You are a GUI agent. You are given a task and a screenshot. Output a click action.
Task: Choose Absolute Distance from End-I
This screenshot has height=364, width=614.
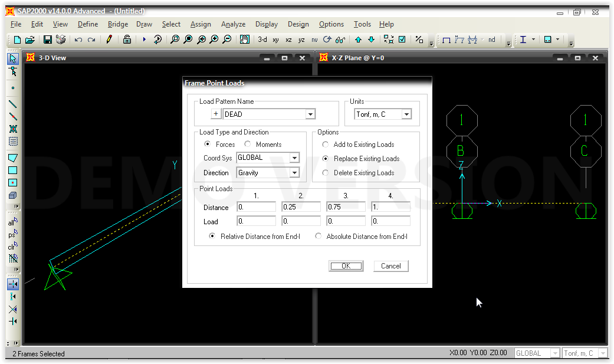point(319,235)
